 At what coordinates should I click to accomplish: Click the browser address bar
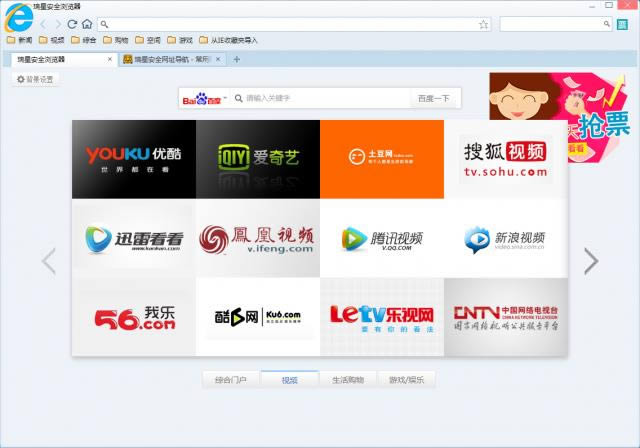click(294, 24)
